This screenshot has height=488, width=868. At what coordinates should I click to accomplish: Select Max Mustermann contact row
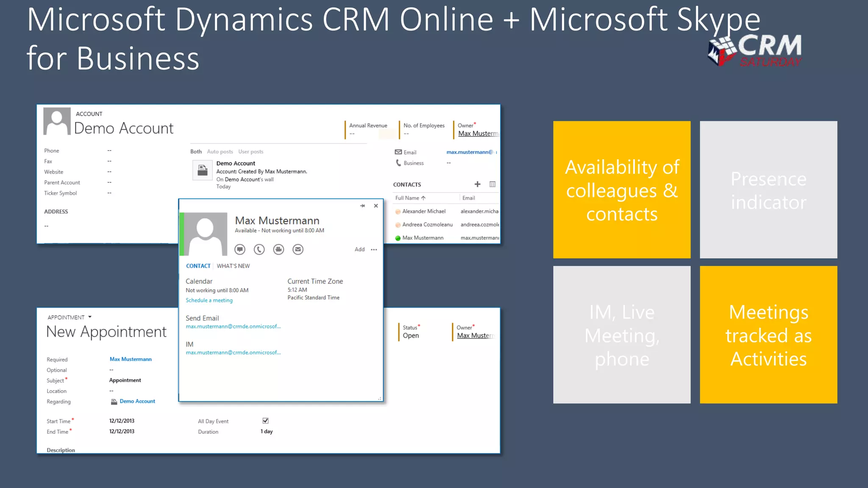click(x=446, y=238)
